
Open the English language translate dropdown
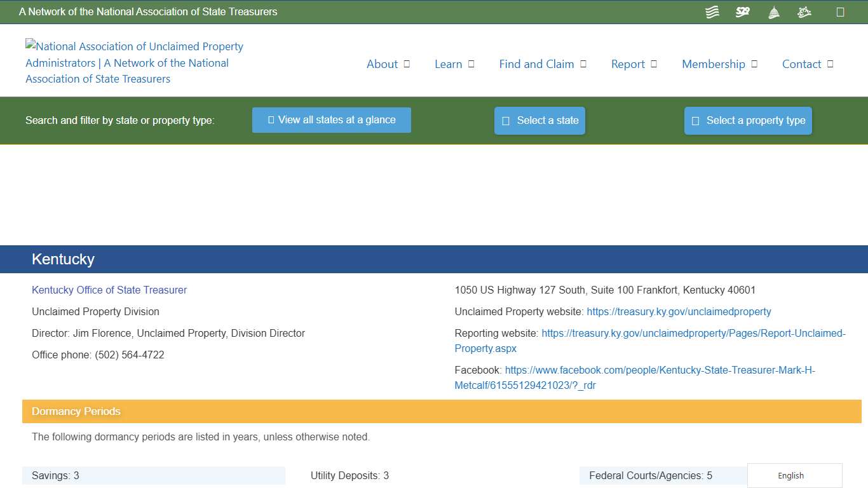790,475
